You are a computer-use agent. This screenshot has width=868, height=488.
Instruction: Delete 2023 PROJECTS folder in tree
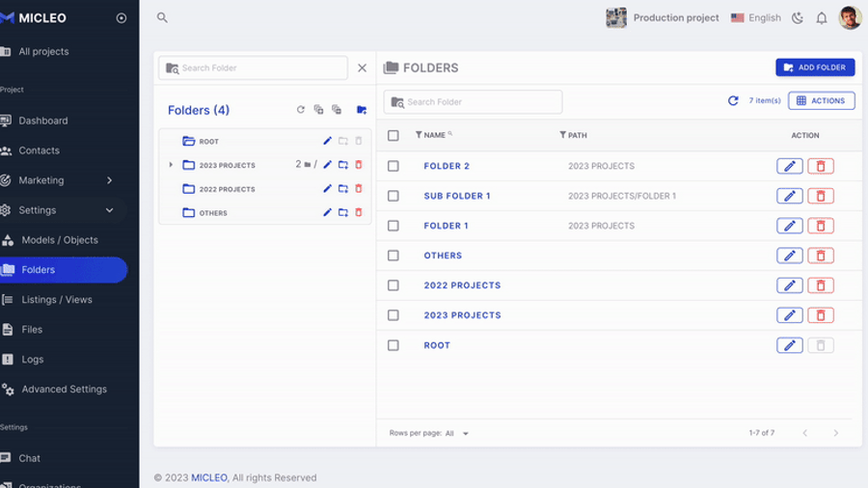click(359, 165)
